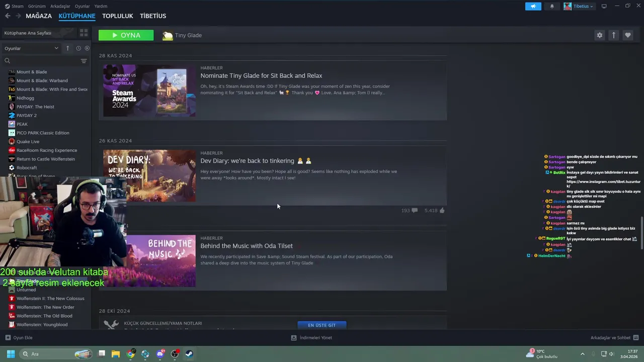This screenshot has width=644, height=362.
Task: Select Mount & Blade: Warband in library
Action: [x=42, y=80]
